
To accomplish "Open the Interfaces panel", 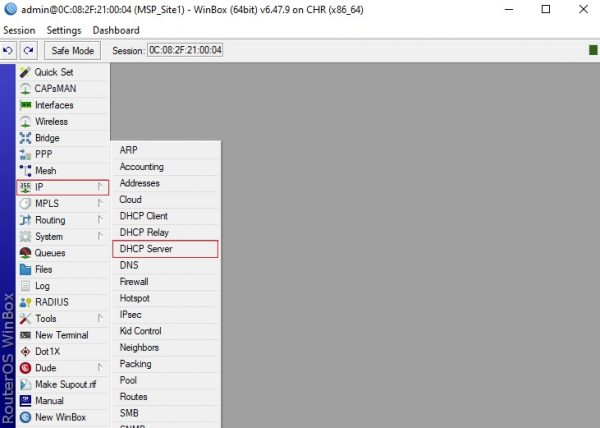I will click(x=54, y=105).
